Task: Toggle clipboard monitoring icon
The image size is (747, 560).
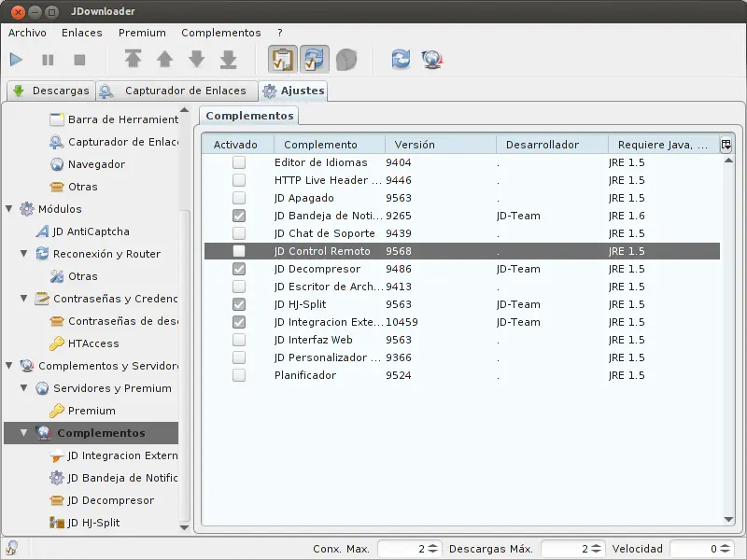Action: (x=283, y=60)
